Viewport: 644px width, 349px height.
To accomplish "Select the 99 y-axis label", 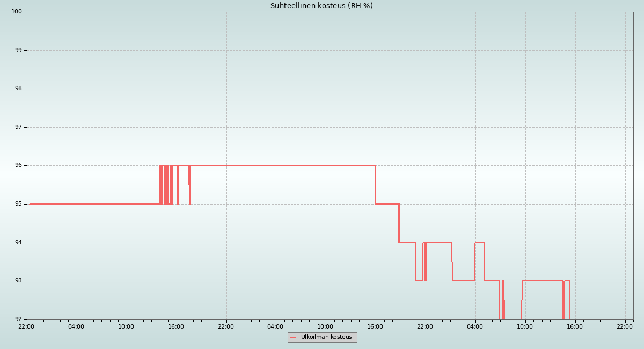I will pos(18,50).
